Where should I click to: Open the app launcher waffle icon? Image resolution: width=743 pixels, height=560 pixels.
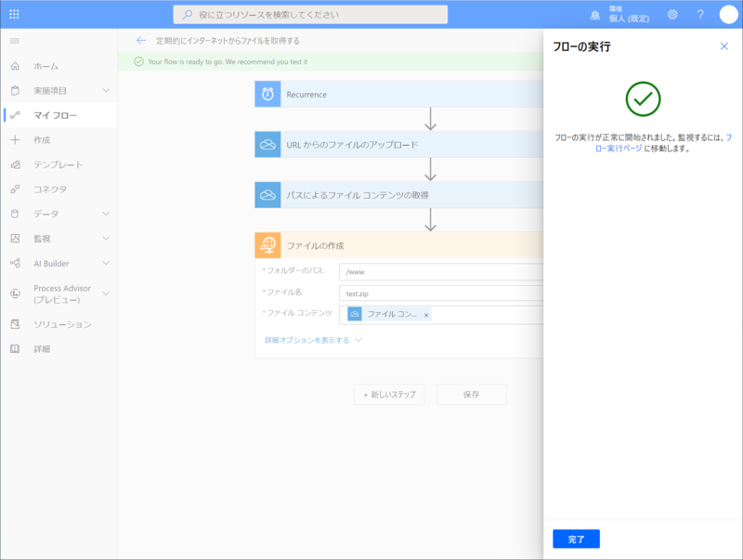tap(14, 14)
